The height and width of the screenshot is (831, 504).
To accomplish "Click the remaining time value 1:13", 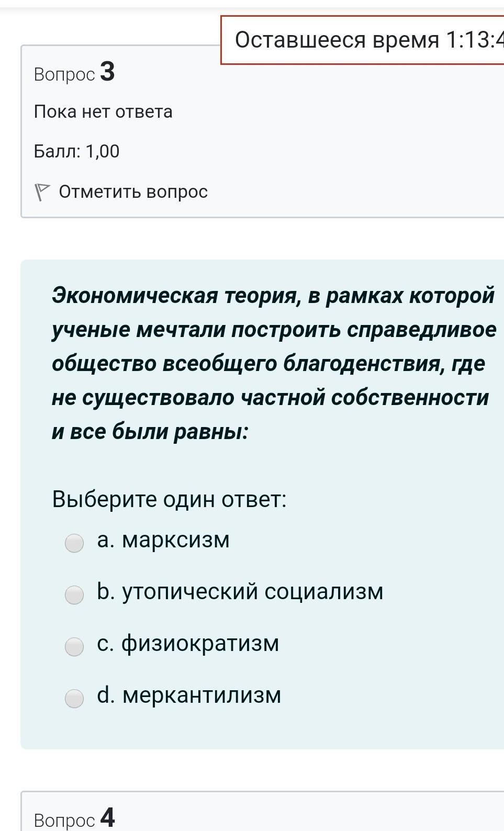I will (x=474, y=40).
